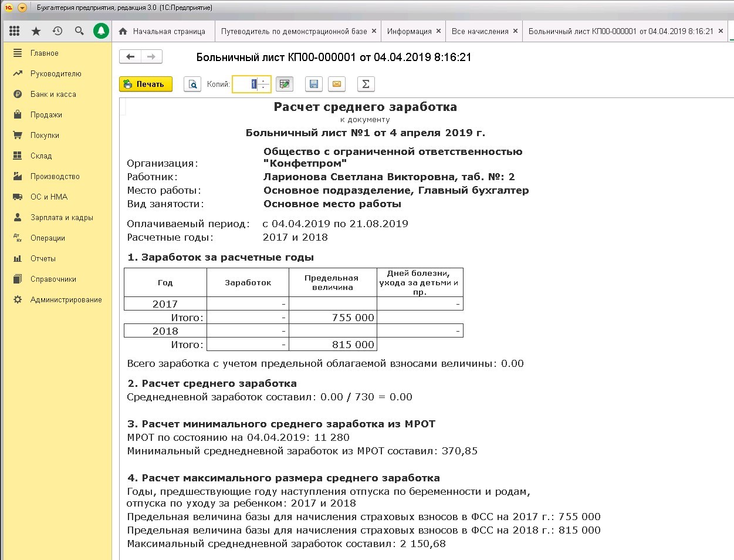Click the 2018 year cell in table
This screenshot has width=734, height=560.
point(165,331)
